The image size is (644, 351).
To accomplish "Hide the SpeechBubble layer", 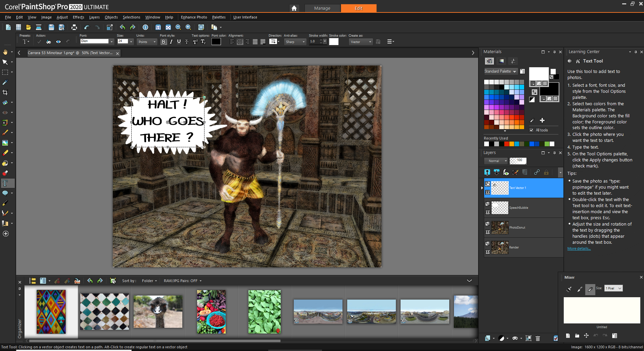I will pyautogui.click(x=488, y=212).
